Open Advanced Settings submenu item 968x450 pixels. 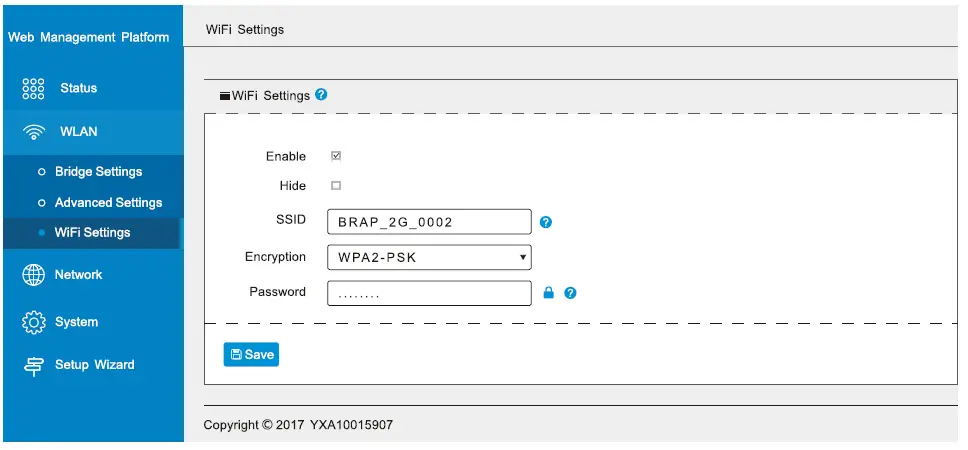[x=108, y=203]
